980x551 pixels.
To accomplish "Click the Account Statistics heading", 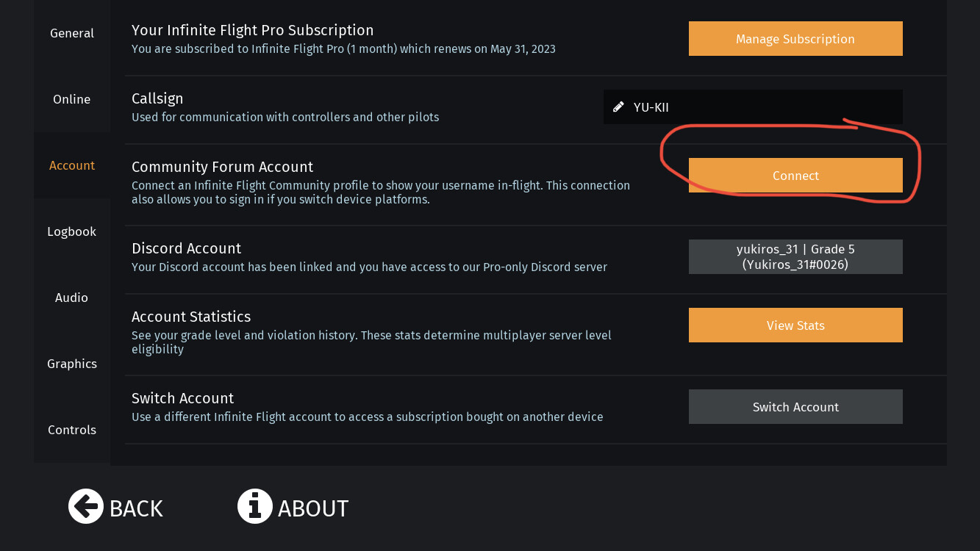I will click(191, 317).
